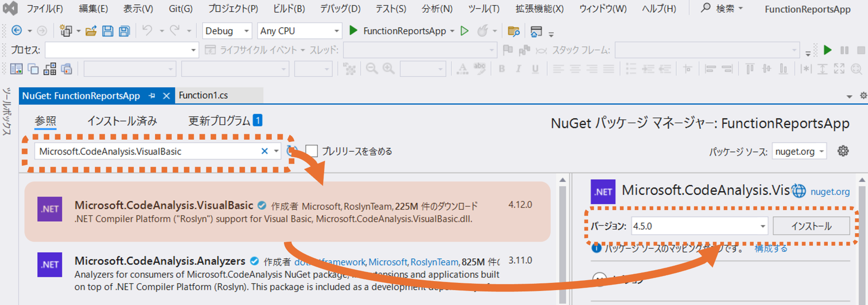Click the package list vertical scrollbar

coord(562,240)
